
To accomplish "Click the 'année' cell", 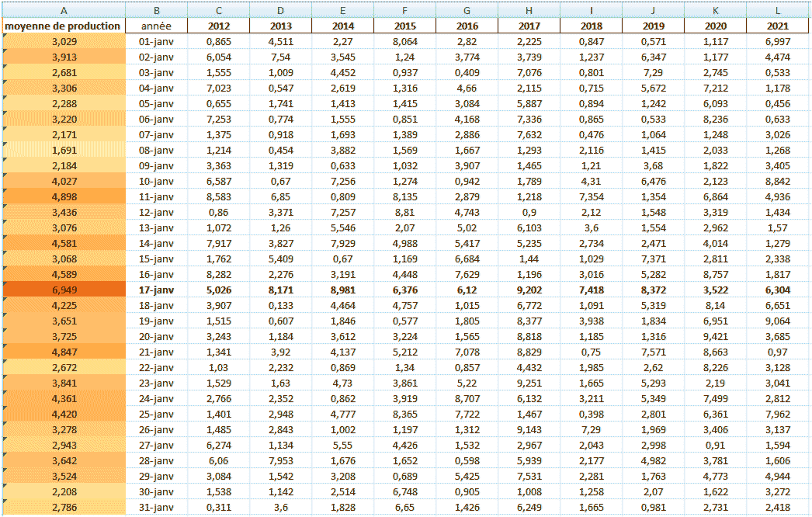I will 156,26.
